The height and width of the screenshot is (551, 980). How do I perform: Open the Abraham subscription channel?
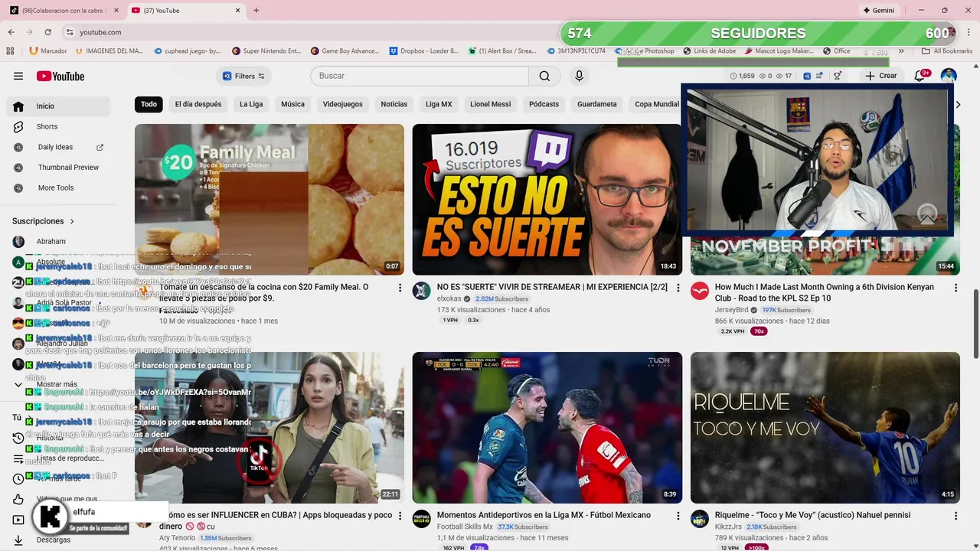(58, 242)
